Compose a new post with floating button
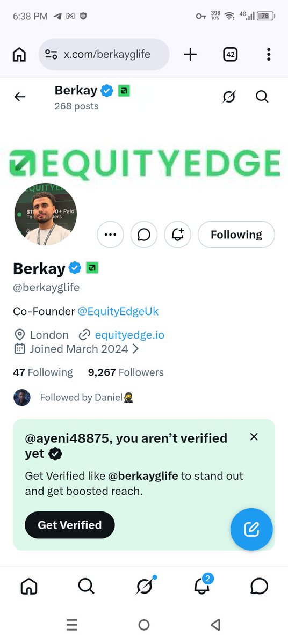288x644 pixels. pos(251,529)
